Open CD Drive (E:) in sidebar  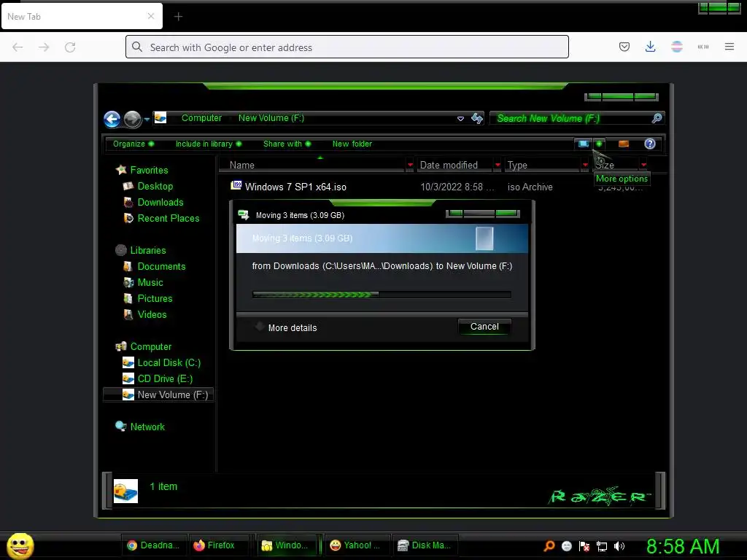tap(166, 379)
